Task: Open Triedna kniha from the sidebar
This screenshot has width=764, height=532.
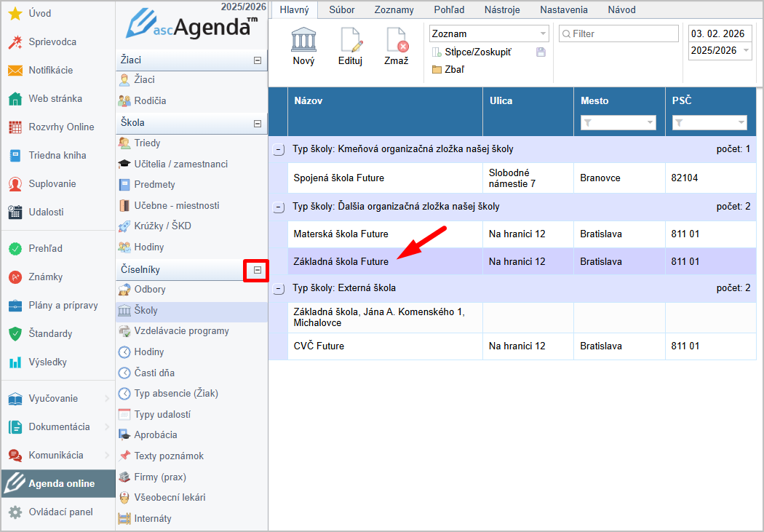Action: tap(57, 155)
